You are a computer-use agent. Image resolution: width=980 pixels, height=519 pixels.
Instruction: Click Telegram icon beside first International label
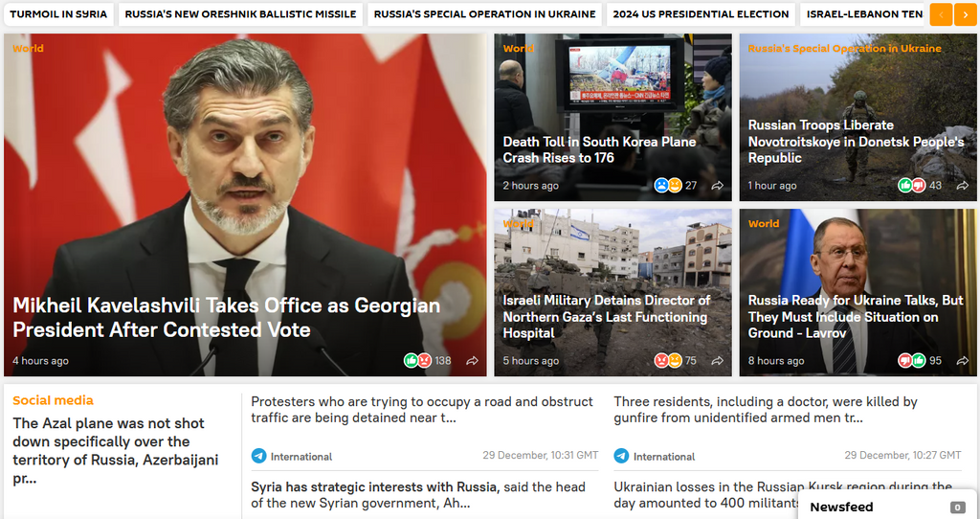click(258, 456)
